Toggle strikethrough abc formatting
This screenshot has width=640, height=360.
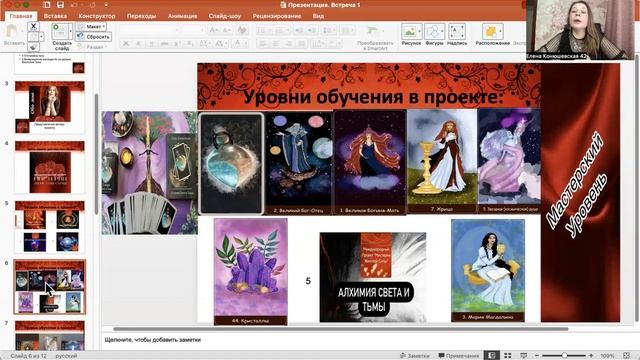point(164,43)
